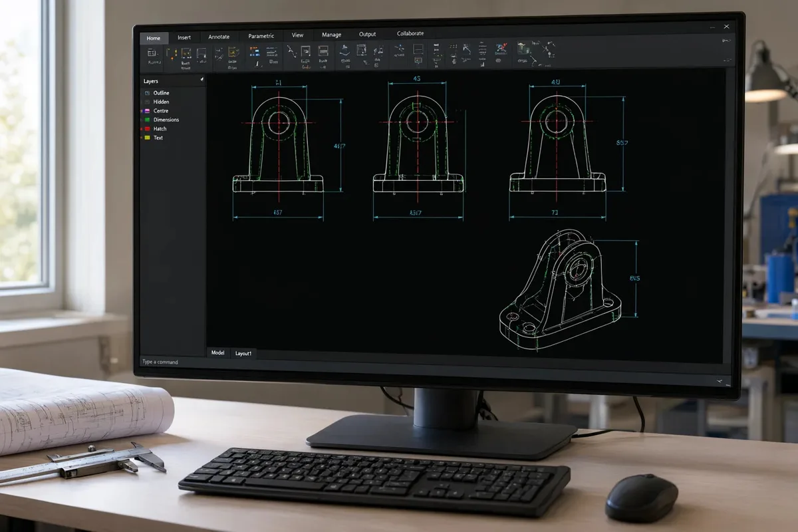Open the Centre layer color swatch

tap(147, 111)
